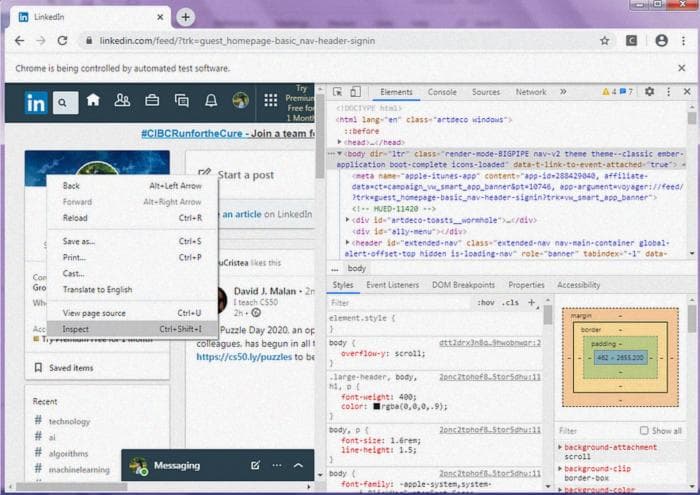Screen dimensions: 700x495
Task: Select Reload in context menu
Action: point(132,218)
